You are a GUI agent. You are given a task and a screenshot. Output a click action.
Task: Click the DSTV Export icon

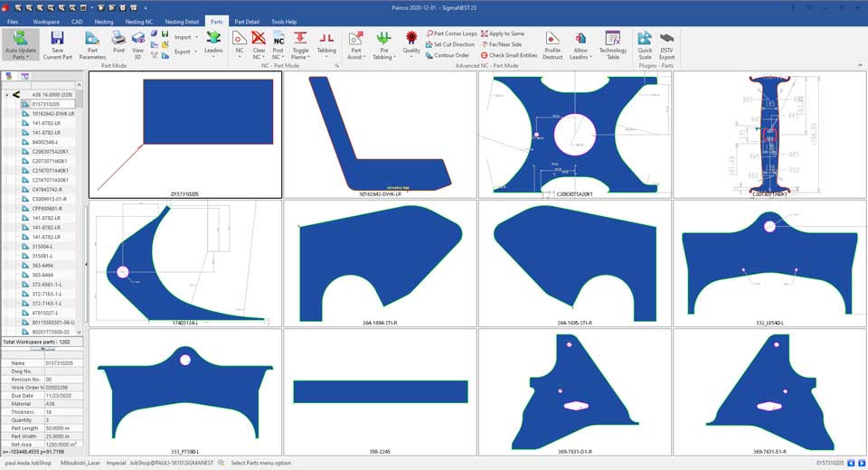pyautogui.click(x=666, y=44)
